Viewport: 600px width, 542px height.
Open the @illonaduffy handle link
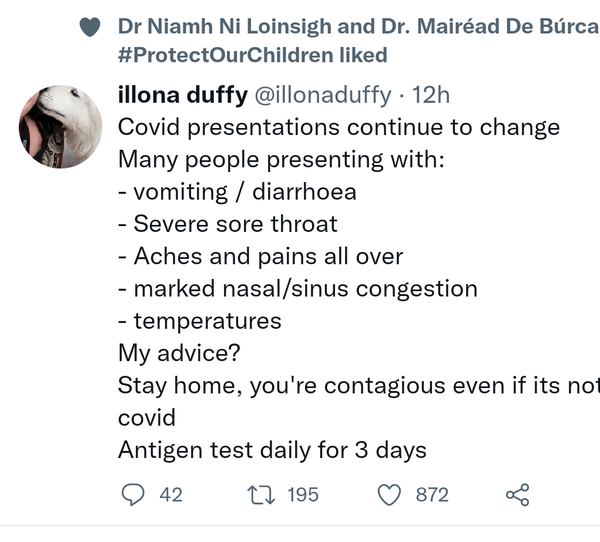(320, 95)
